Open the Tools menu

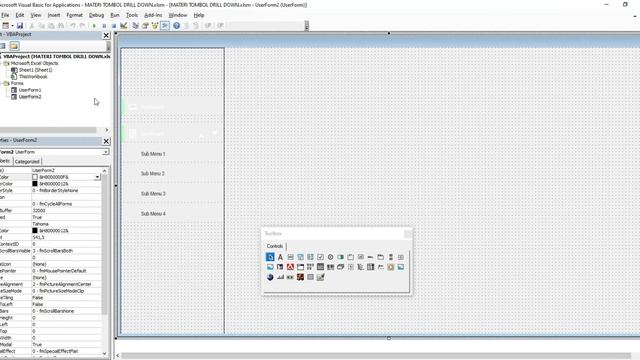pyautogui.click(x=132, y=15)
